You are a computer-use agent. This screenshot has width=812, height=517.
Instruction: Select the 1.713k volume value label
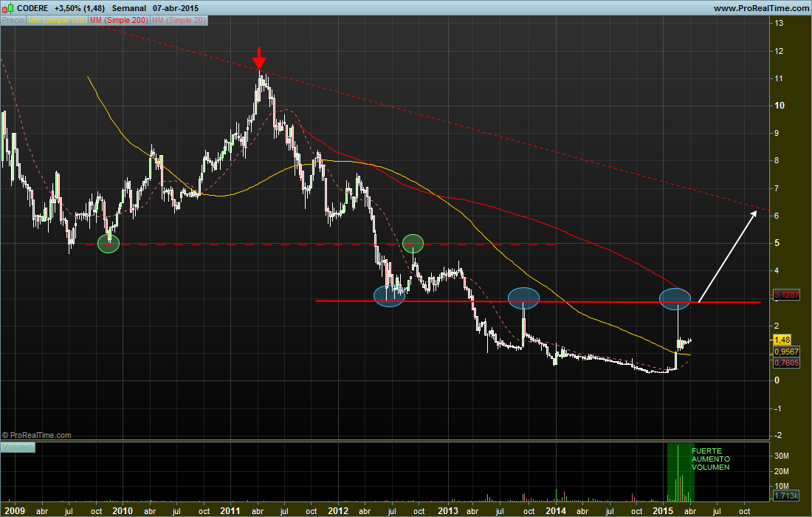tap(786, 496)
